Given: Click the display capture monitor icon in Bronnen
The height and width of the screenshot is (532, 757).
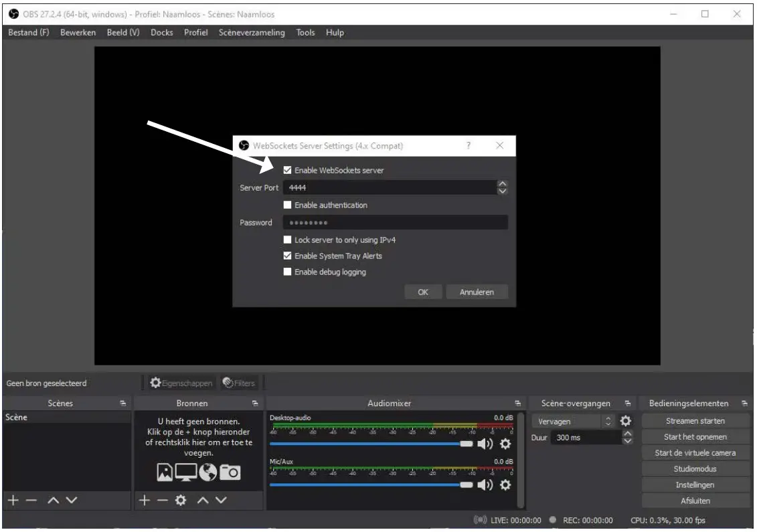Looking at the screenshot, I should [x=186, y=472].
